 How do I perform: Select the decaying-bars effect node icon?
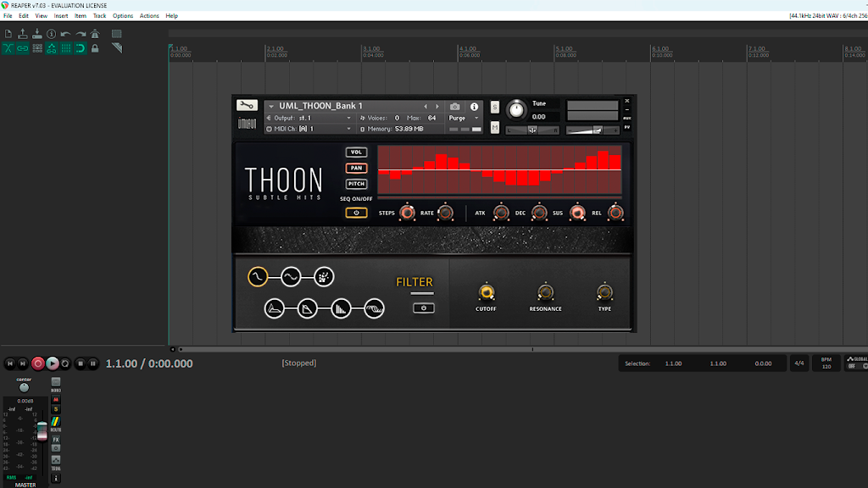tap(341, 308)
